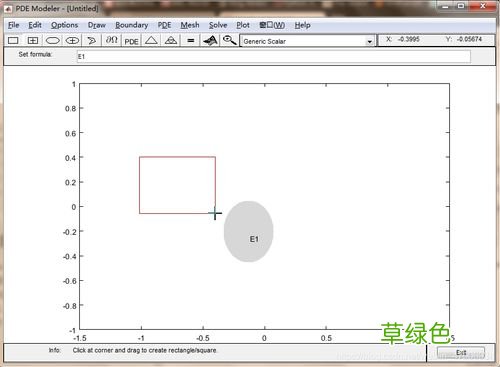The height and width of the screenshot is (367, 500).
Task: Click the Info message text
Action: point(145,350)
